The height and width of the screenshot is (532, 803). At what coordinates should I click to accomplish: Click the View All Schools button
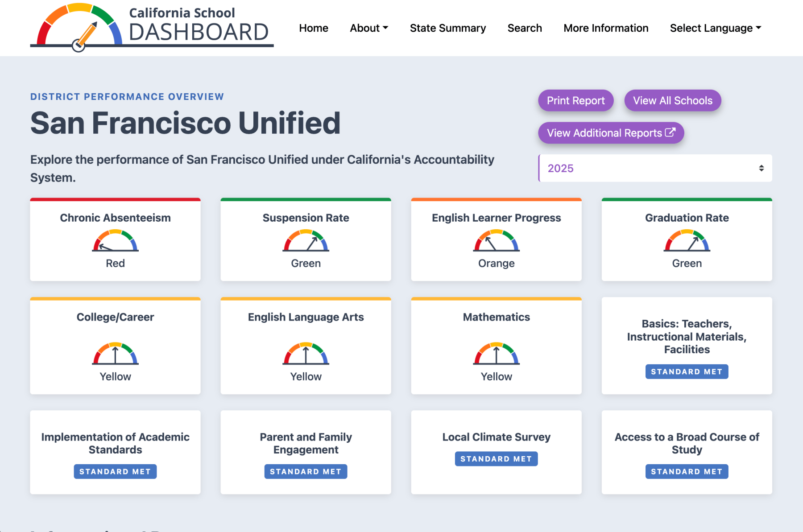coord(673,101)
